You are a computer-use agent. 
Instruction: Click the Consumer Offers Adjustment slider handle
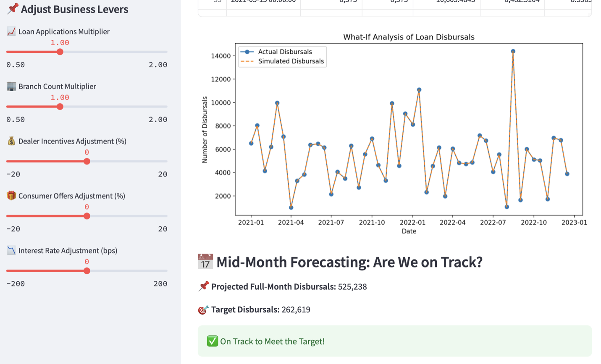click(87, 216)
